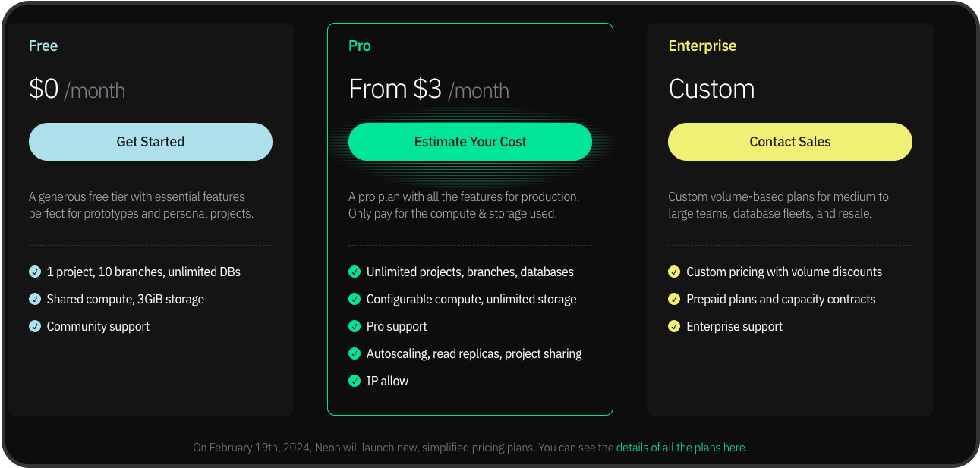
Task: Click yellow checkmark beside Enterprise support
Action: [x=674, y=326]
